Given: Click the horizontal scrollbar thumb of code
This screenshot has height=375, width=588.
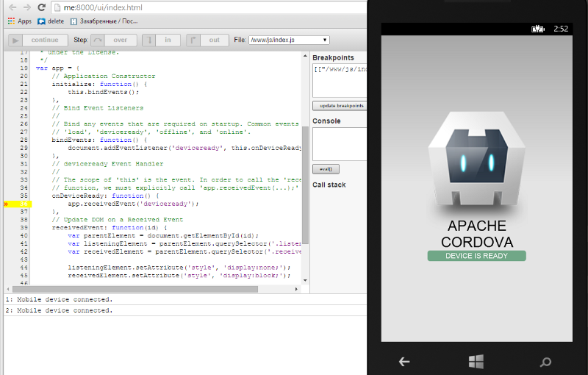Looking at the screenshot, I should [x=135, y=289].
